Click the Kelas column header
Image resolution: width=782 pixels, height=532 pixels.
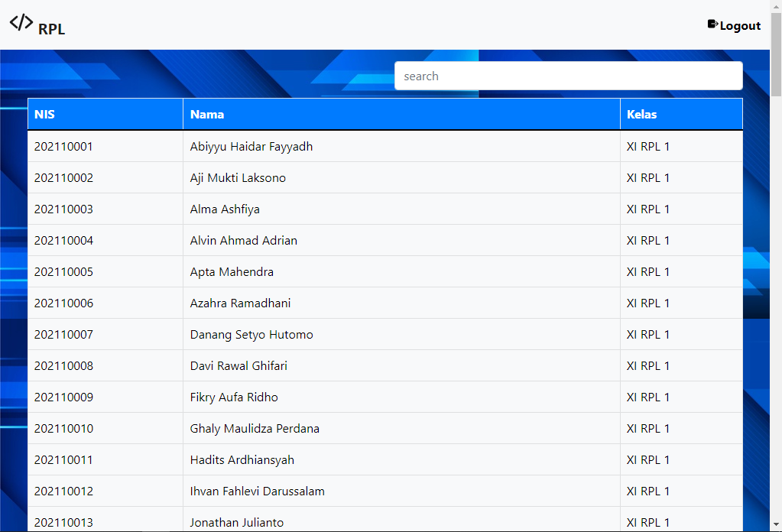681,114
